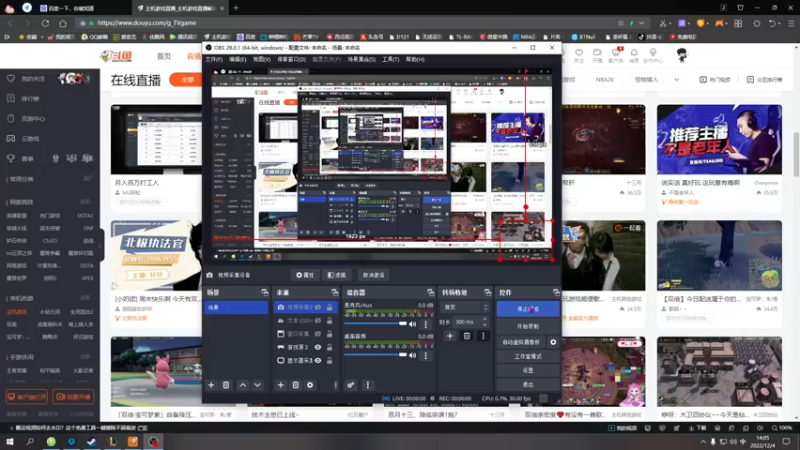800x450 pixels.
Task: Open OBS 编辑(E) menu
Action: pyautogui.click(x=238, y=60)
